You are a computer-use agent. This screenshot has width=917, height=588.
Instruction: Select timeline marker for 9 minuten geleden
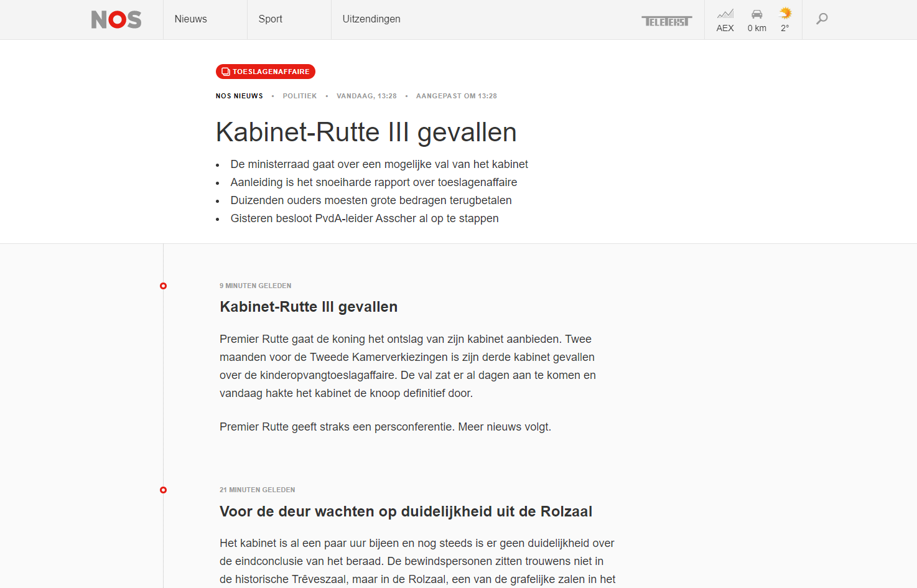coord(163,286)
